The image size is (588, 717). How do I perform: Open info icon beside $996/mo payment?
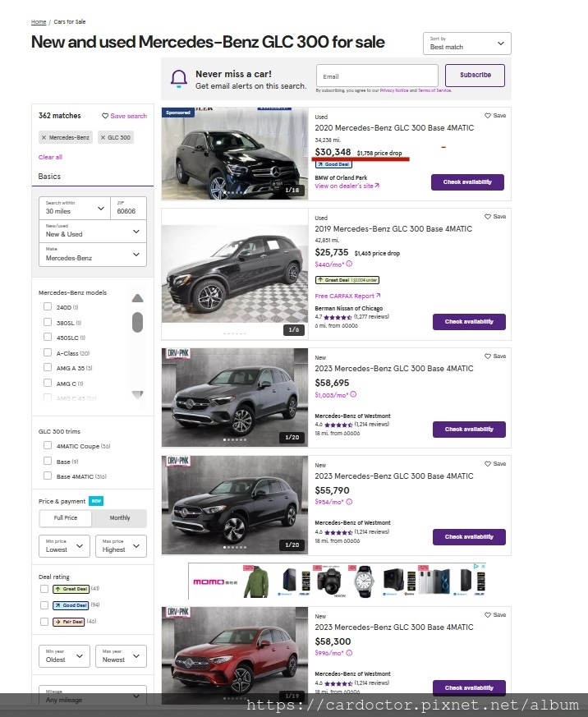tap(349, 653)
